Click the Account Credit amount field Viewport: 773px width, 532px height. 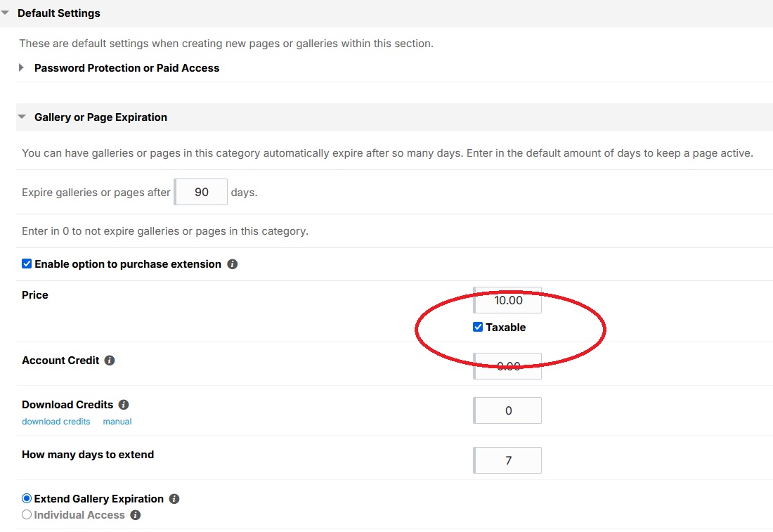point(508,366)
